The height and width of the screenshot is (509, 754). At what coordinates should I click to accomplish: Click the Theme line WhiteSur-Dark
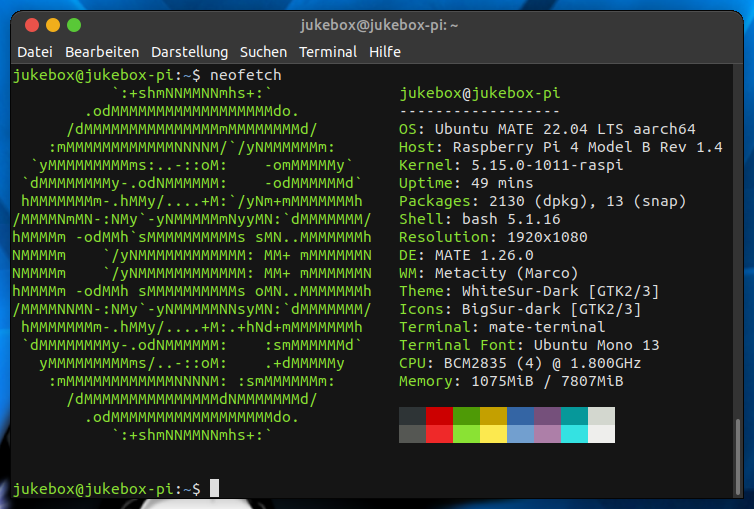(x=529, y=291)
